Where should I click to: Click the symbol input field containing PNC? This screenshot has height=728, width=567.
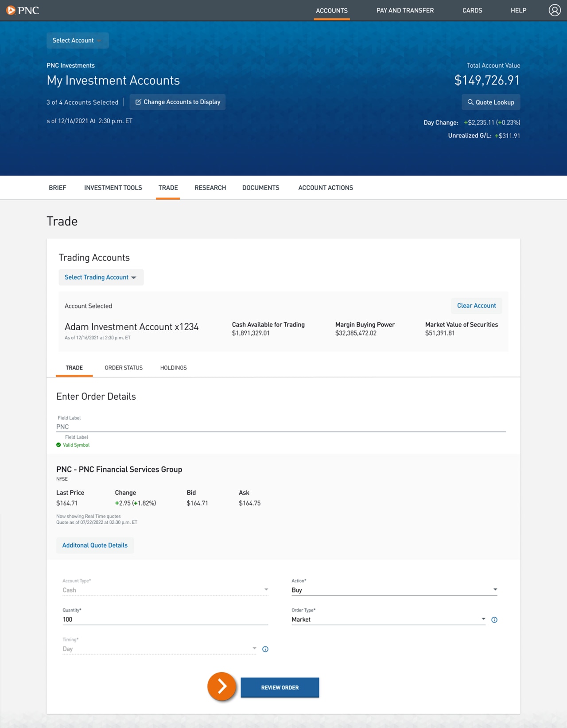[281, 427]
